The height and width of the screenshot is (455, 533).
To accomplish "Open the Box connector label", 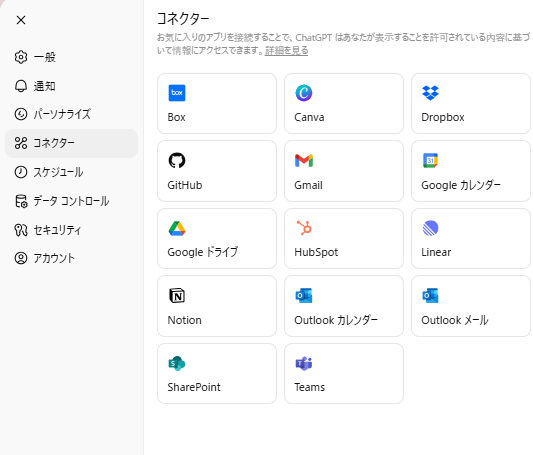I will pyautogui.click(x=176, y=117).
